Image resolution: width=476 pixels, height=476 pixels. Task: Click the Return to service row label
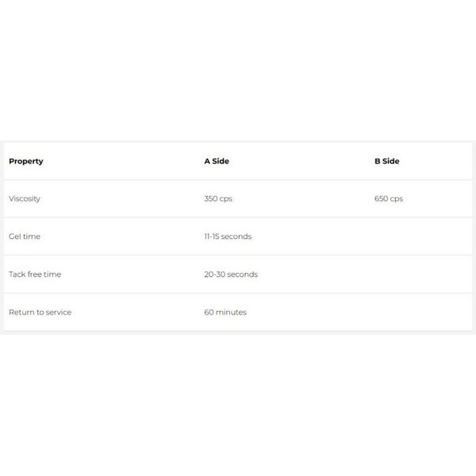click(40, 313)
